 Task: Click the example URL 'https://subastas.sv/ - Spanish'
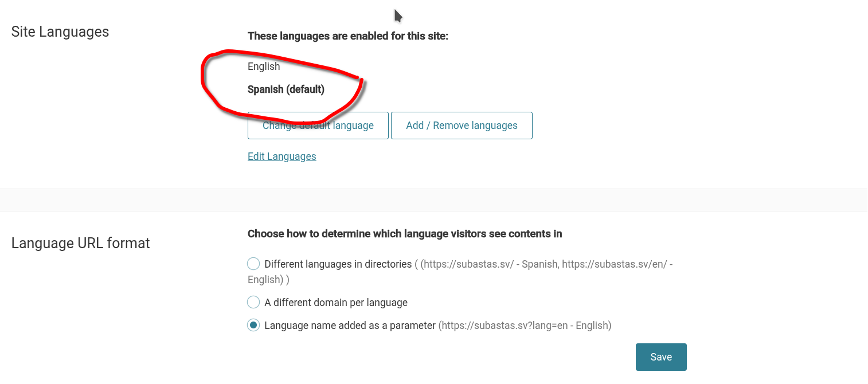click(490, 264)
